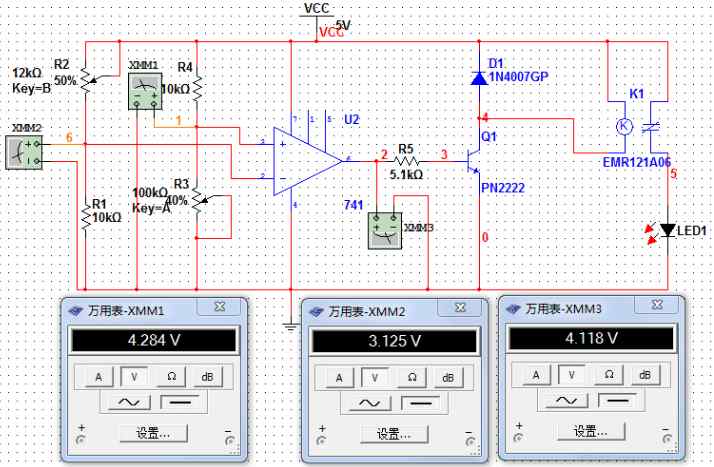Set XMM2 to AC sine signal mode

369,403
